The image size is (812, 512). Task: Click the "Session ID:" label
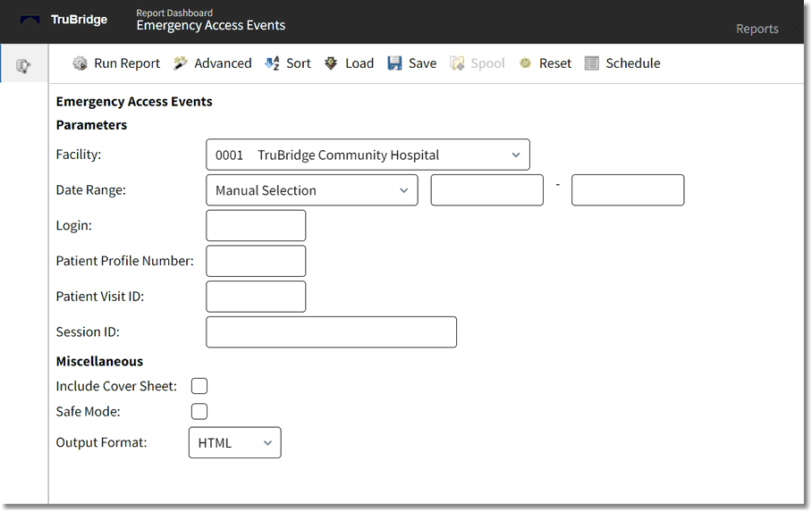point(88,332)
